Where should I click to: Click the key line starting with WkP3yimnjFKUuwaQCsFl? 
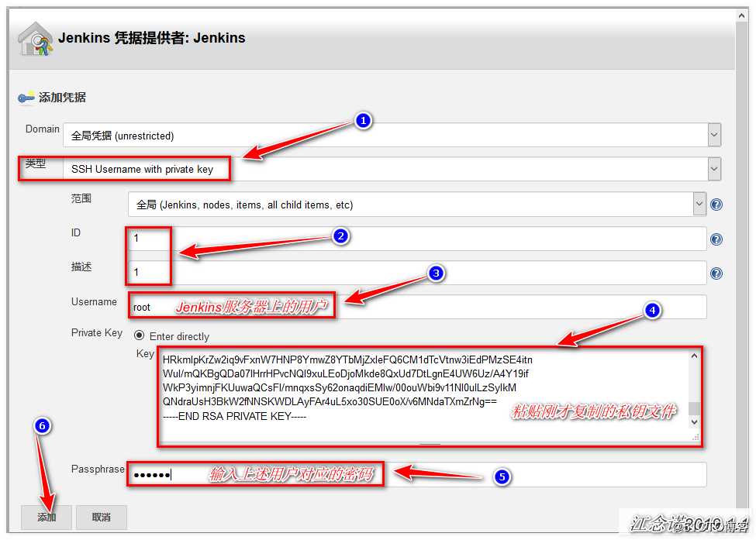[x=340, y=388]
